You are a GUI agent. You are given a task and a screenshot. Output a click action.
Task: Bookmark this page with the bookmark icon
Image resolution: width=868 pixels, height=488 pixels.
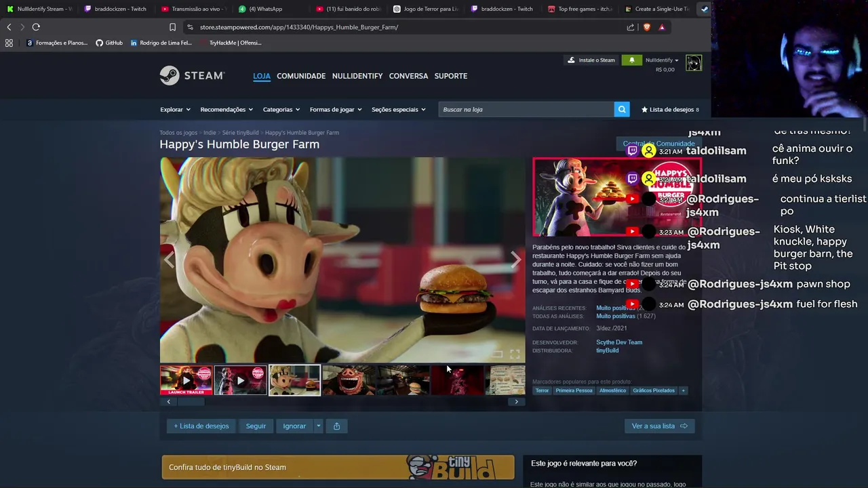point(172,27)
